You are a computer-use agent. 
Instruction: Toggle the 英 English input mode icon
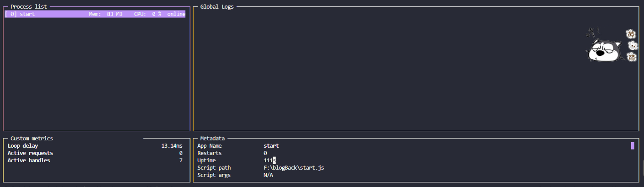coord(631,34)
